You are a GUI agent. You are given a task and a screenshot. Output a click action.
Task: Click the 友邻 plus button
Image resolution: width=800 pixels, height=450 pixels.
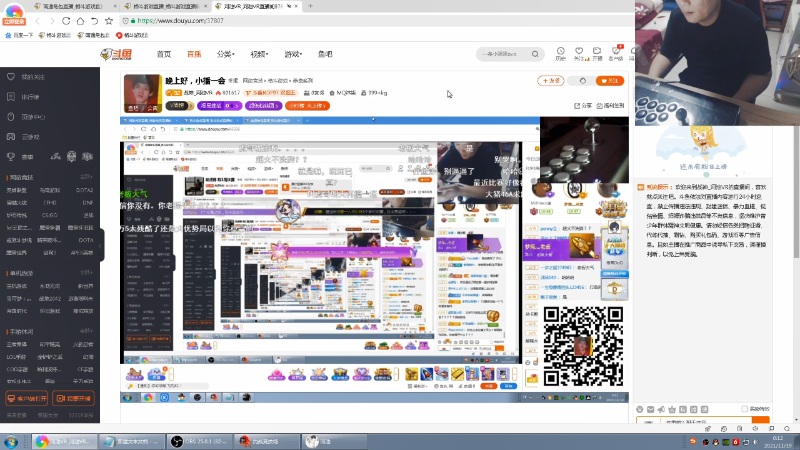(551, 81)
